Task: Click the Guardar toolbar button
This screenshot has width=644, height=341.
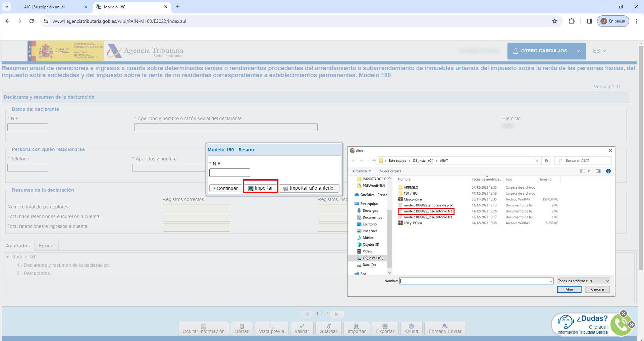Action: pos(328,328)
